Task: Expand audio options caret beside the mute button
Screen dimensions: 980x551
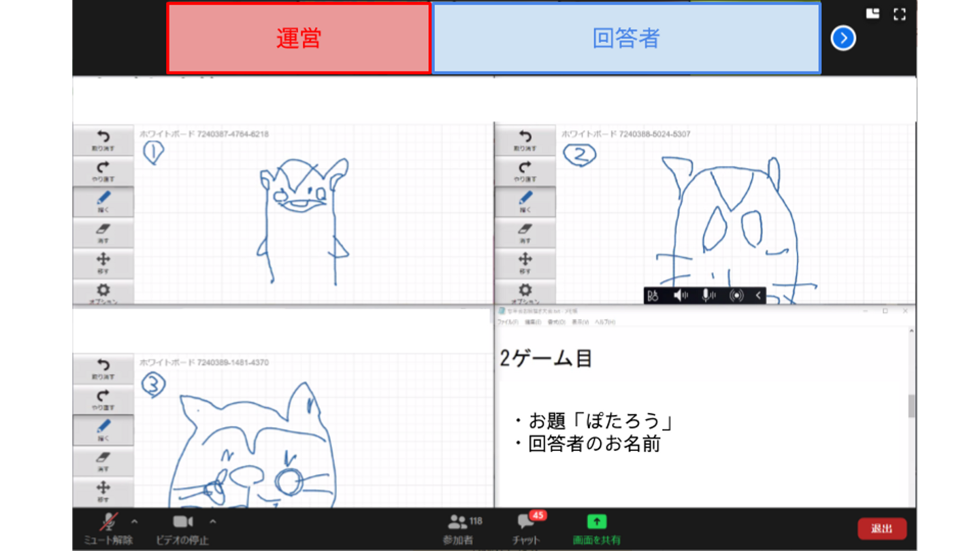Action: click(134, 522)
